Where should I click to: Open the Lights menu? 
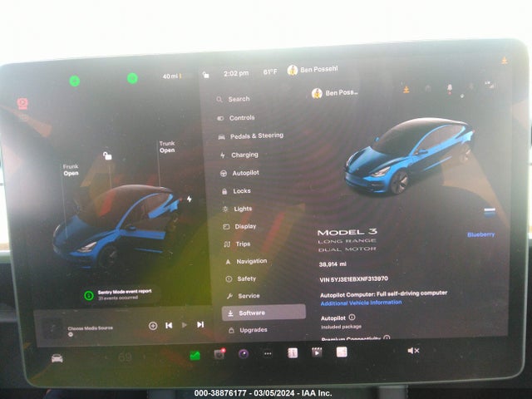pyautogui.click(x=237, y=209)
